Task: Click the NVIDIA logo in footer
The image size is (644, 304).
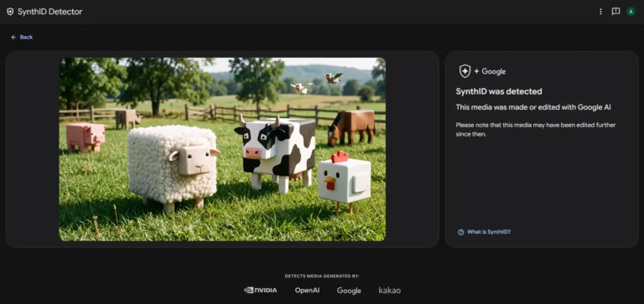Action: pos(261,290)
